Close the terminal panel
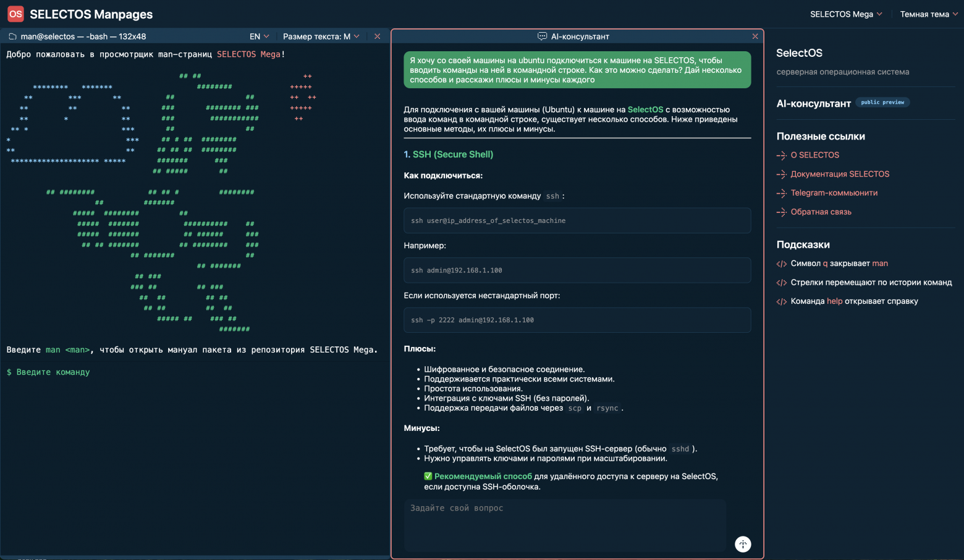Image resolution: width=964 pixels, height=560 pixels. pyautogui.click(x=377, y=36)
